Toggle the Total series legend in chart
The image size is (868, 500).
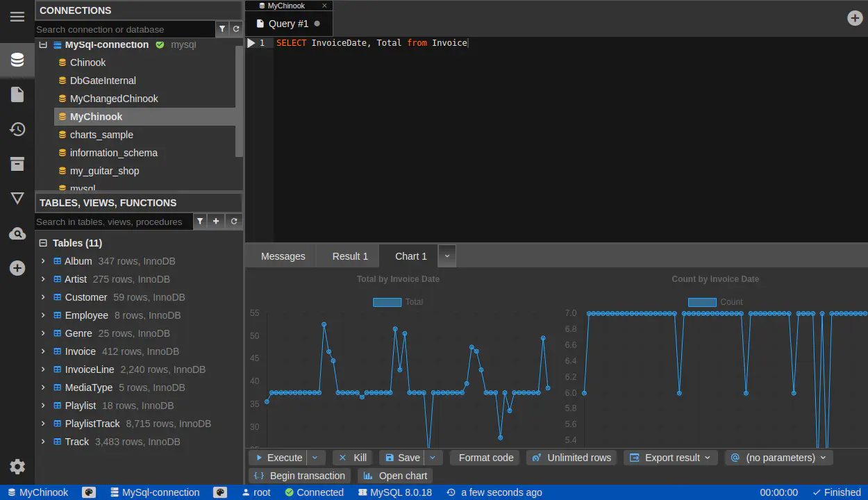(414, 302)
